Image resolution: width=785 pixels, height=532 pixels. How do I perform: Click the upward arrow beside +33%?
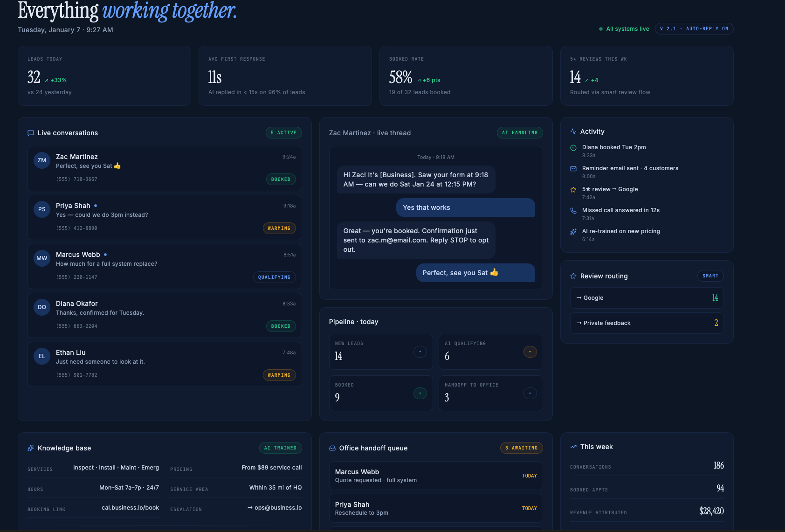pos(47,80)
